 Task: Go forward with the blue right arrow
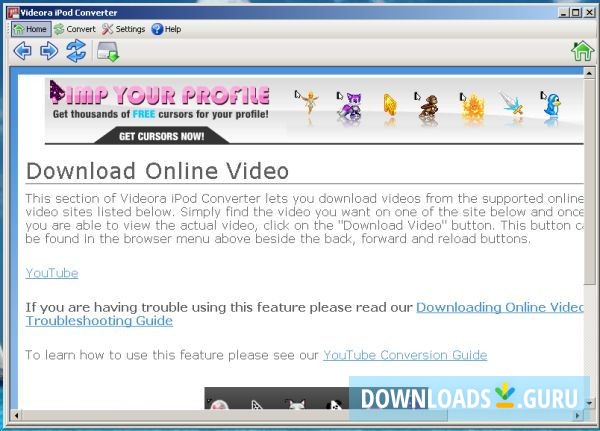tap(49, 51)
